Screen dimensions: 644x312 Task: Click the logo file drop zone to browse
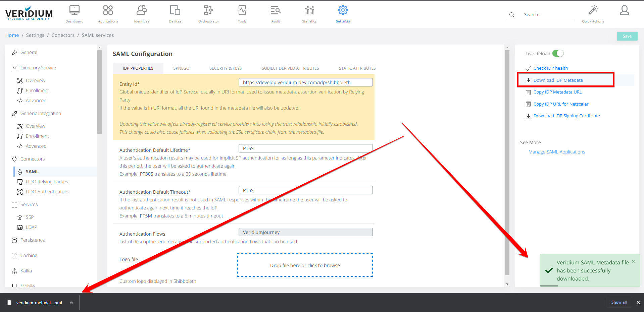point(305,265)
